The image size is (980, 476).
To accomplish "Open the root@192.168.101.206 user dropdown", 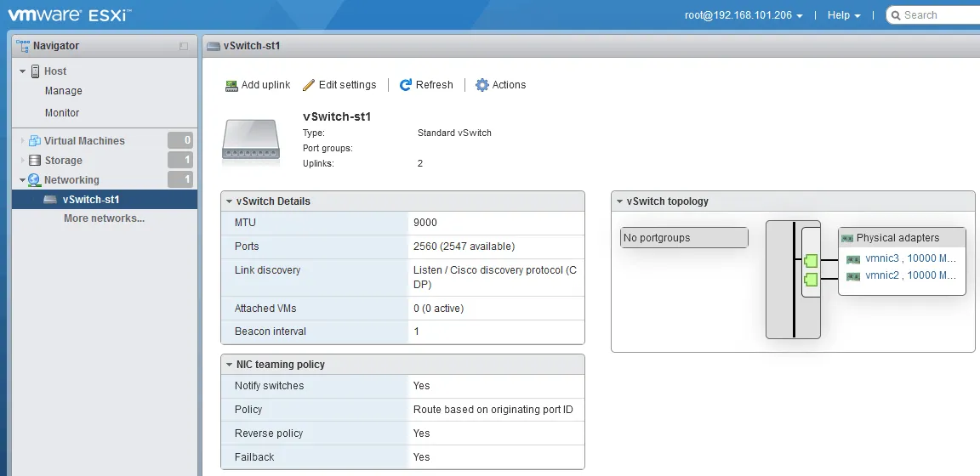I will [744, 15].
